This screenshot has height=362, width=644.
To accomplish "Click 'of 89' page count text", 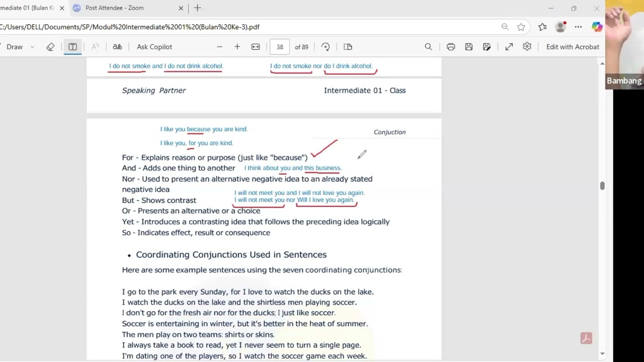I will click(x=301, y=47).
